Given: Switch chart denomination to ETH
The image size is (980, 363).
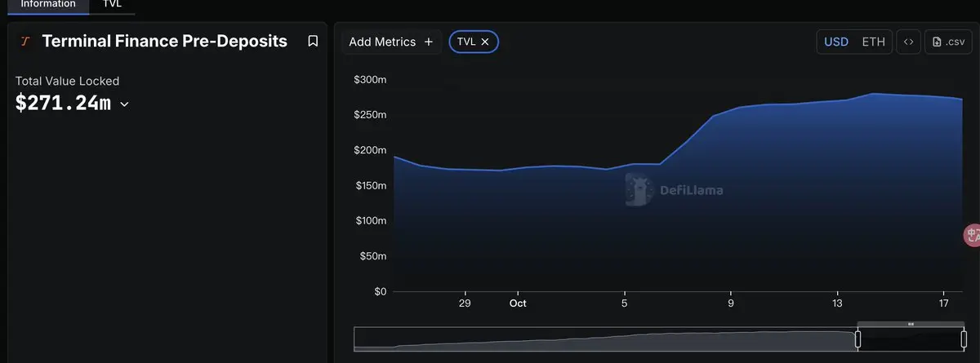Looking at the screenshot, I should click(x=873, y=42).
